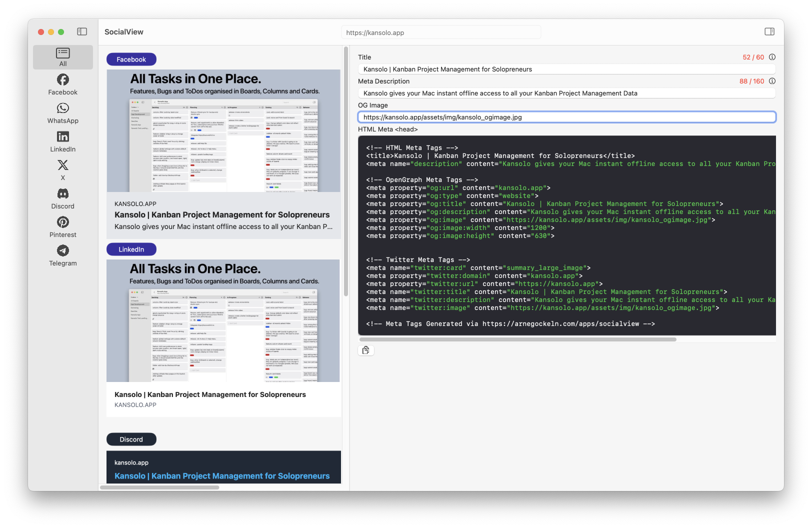Open the X preview from sidebar
Image resolution: width=812 pixels, height=528 pixels.
(63, 170)
